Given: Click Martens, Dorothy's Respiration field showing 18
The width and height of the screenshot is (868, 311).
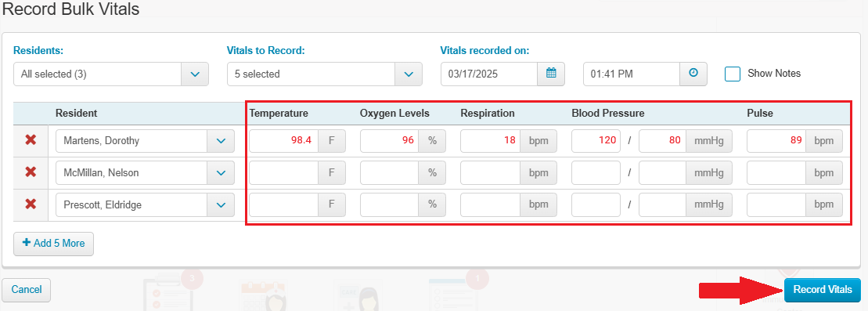Looking at the screenshot, I should 490,141.
